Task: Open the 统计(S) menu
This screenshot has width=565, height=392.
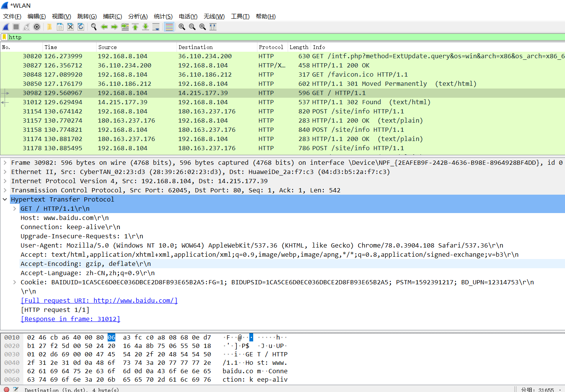Action: (x=163, y=16)
